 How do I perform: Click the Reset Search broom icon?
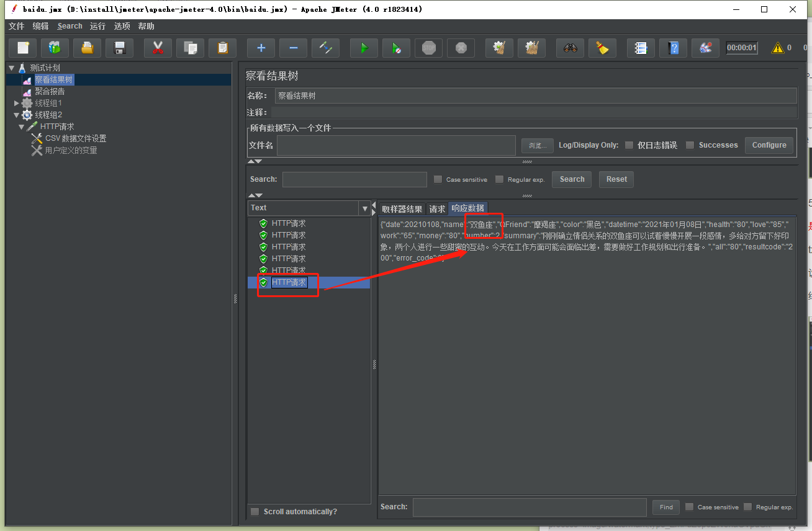603,48
